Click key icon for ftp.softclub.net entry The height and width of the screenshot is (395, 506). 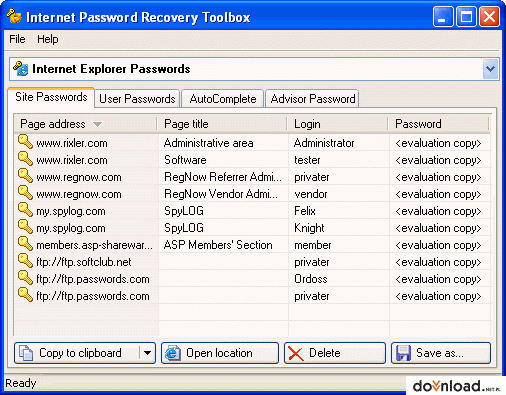click(25, 261)
